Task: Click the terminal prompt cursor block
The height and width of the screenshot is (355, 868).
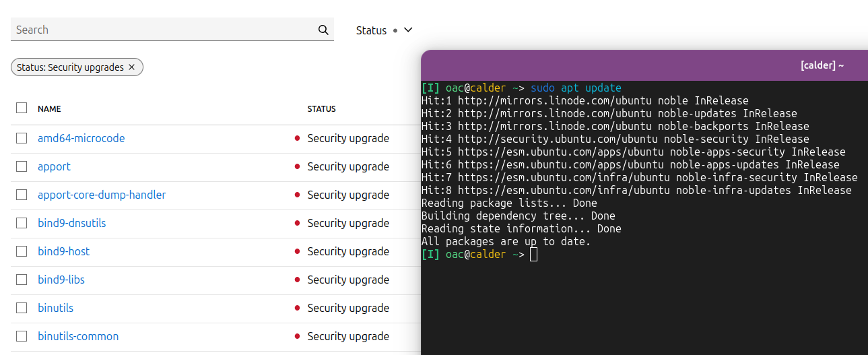Action: (x=533, y=255)
